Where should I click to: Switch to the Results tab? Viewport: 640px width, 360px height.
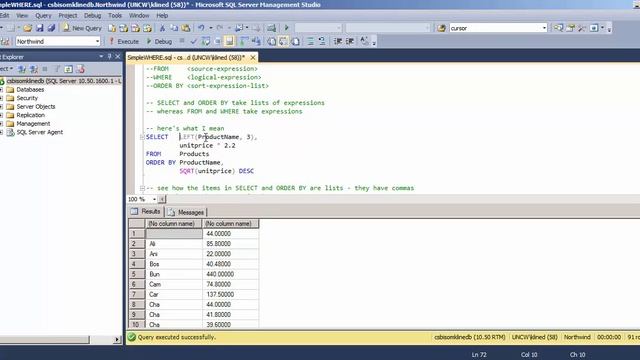(x=146, y=211)
